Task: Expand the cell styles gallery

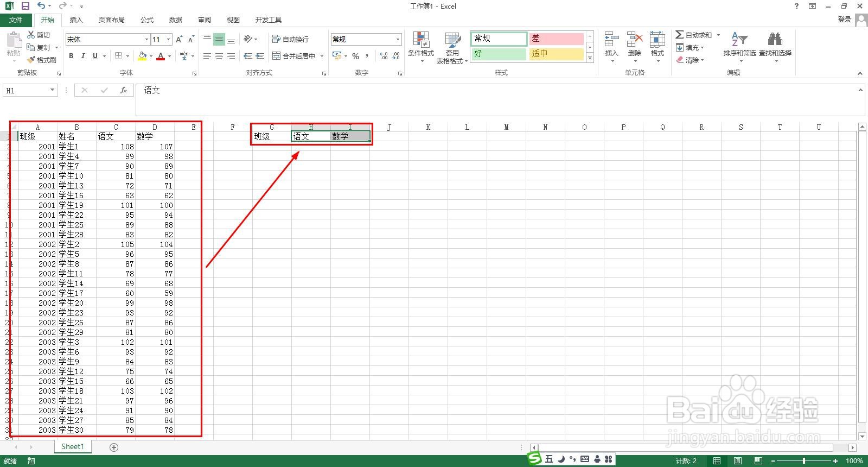Action: pos(590,58)
